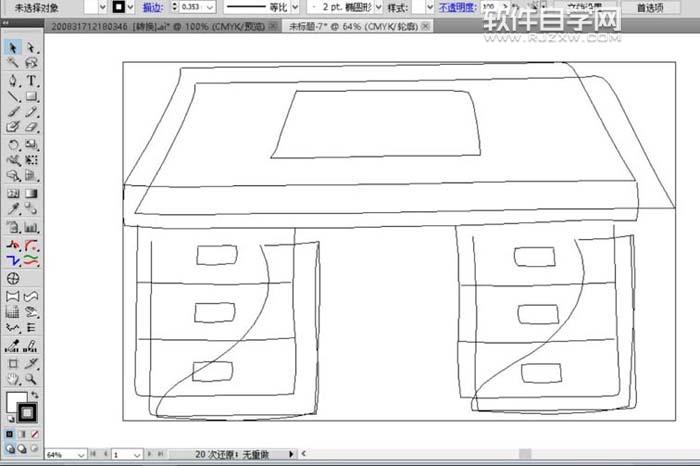Open the brush definition dropdown
Image resolution: width=700 pixels, height=466 pixels.
point(377,7)
